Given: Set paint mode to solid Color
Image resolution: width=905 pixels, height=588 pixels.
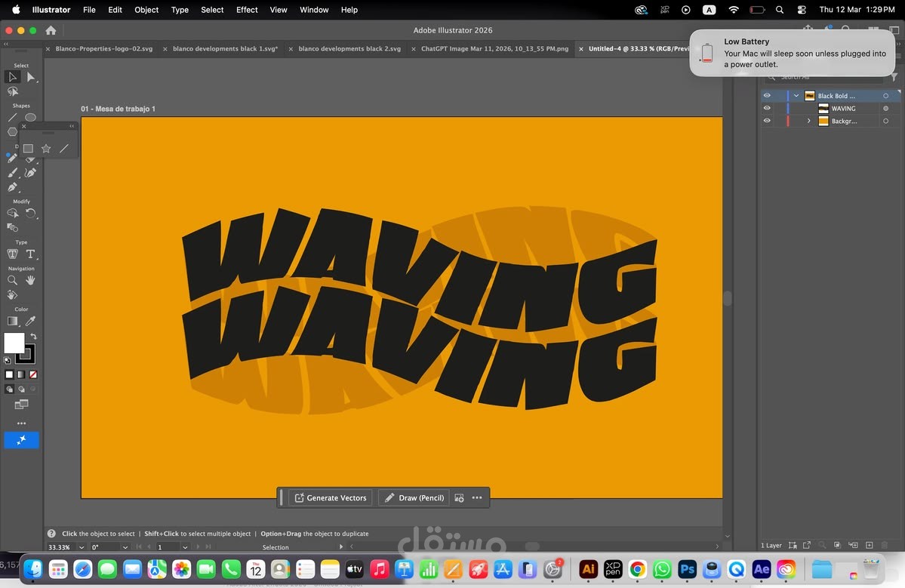Looking at the screenshot, I should point(9,374).
